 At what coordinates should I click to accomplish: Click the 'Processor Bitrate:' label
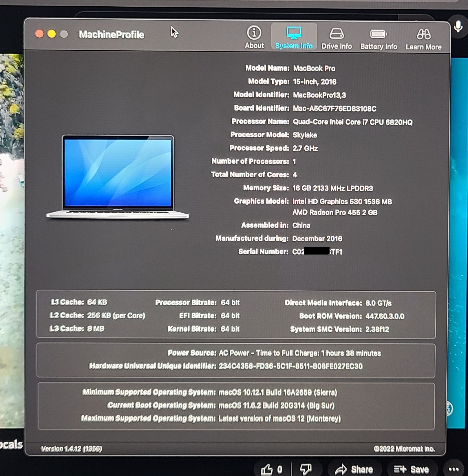pyautogui.click(x=186, y=303)
